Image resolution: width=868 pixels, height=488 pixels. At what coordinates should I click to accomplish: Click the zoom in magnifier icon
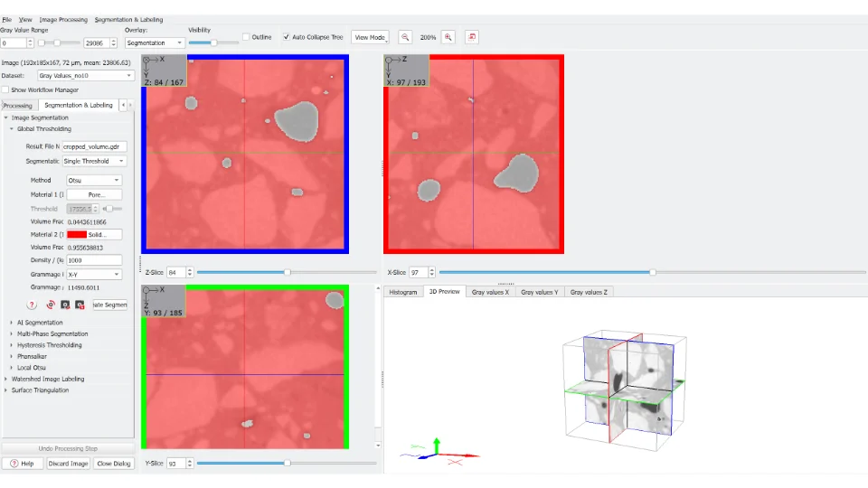click(448, 37)
